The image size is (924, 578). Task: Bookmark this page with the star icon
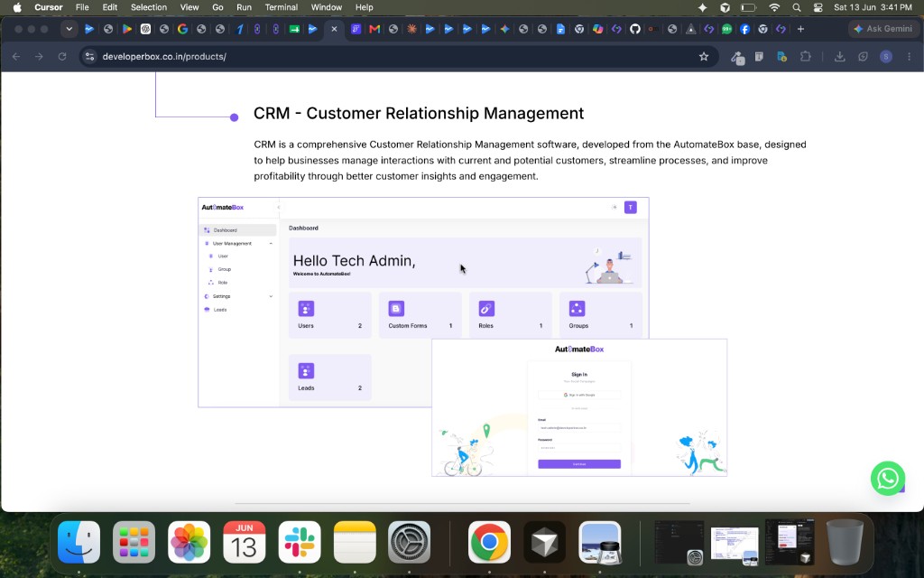click(704, 57)
